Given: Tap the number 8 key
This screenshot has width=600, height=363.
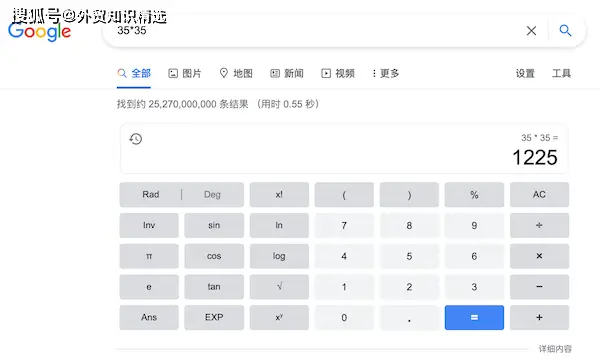Looking at the screenshot, I should 409,225.
